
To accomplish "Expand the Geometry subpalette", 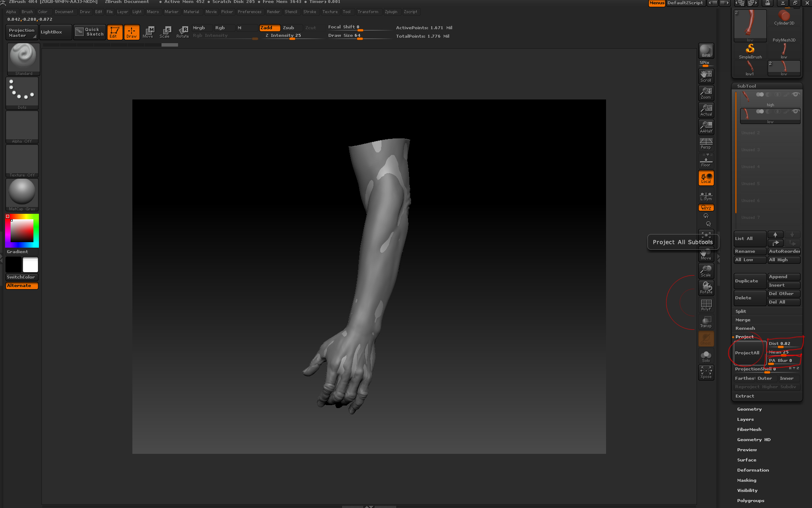I will 749,409.
